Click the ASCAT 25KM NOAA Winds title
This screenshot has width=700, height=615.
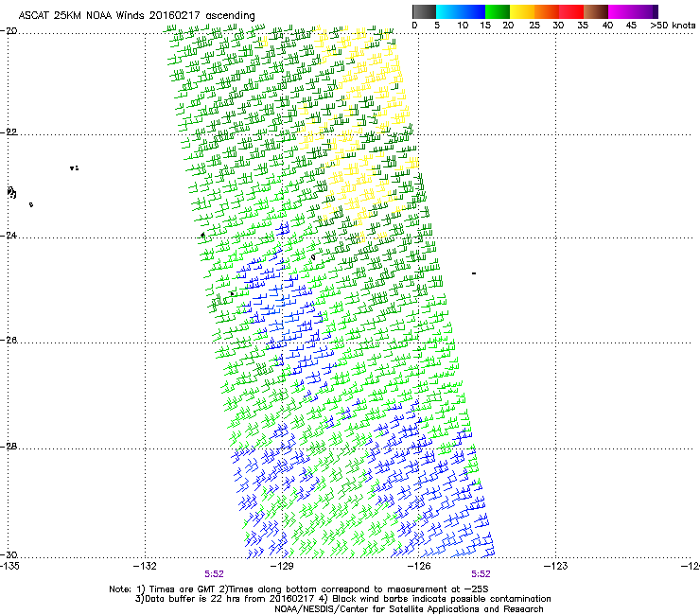coord(136,16)
